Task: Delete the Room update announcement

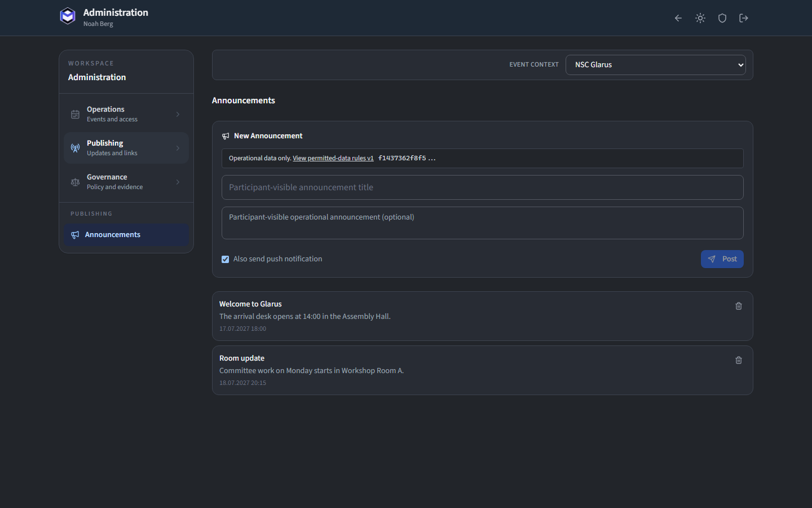Action: coord(739,360)
